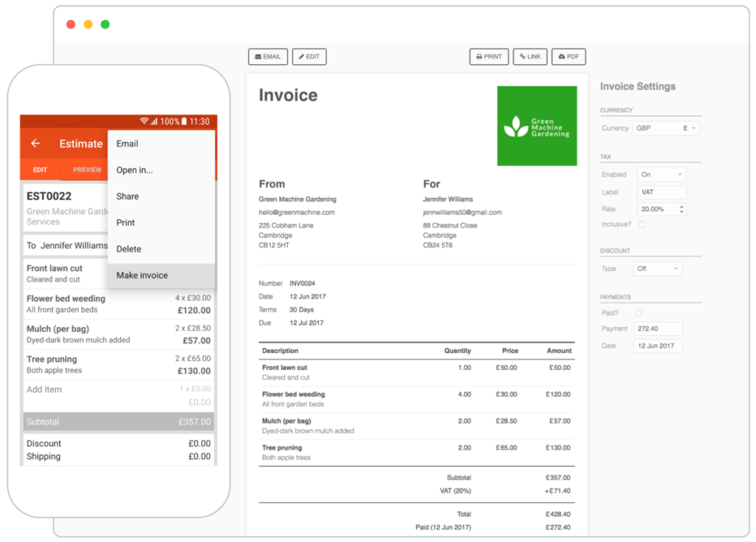Tap the Wi-Fi icon in phone status bar

tap(144, 121)
